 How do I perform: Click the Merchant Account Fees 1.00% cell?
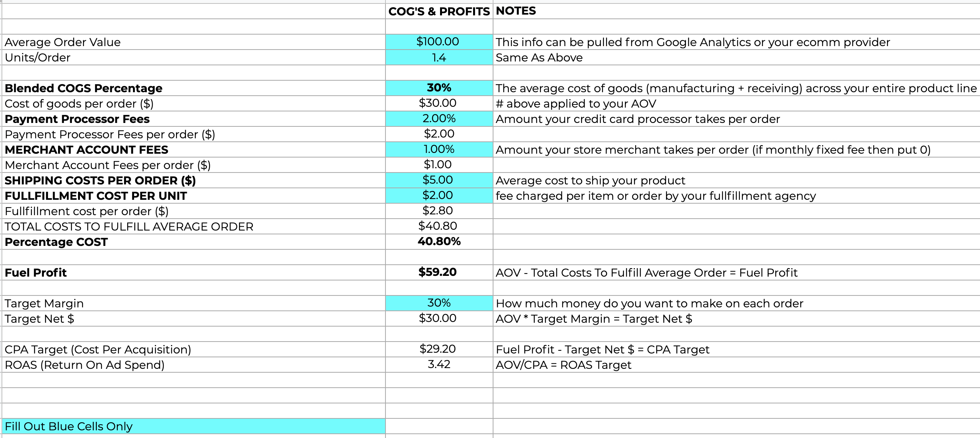pos(439,149)
